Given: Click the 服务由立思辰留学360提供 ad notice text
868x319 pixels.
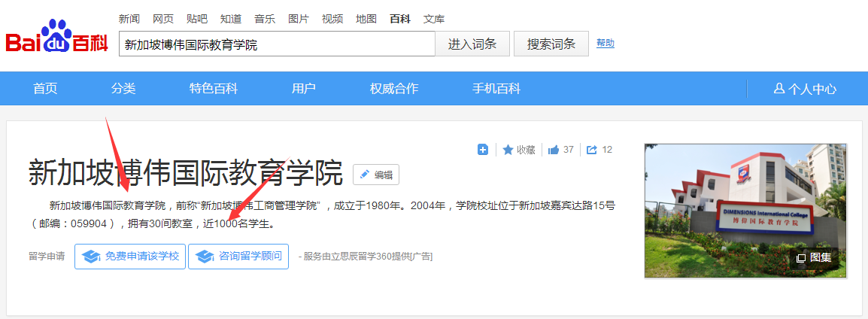Looking at the screenshot, I should [366, 257].
